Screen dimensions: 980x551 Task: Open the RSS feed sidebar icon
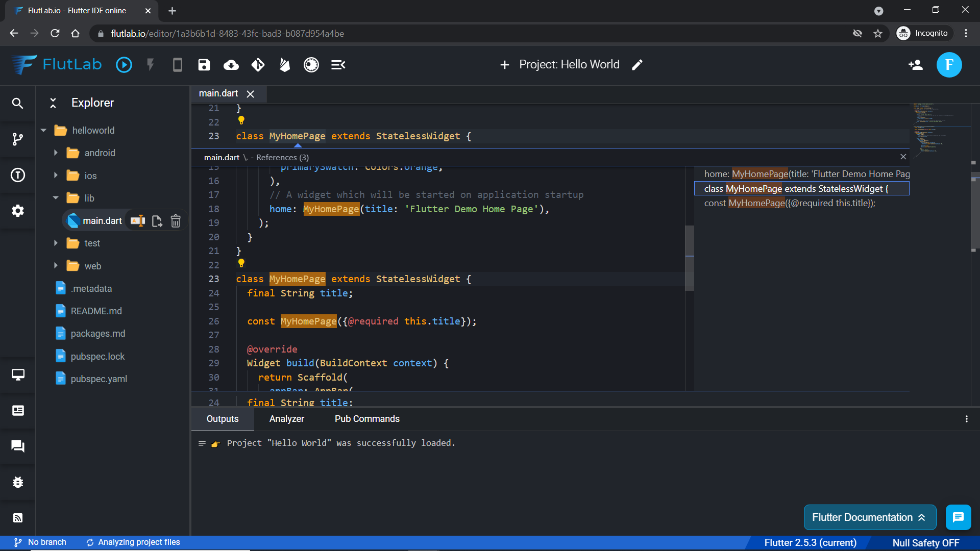pos(18,518)
